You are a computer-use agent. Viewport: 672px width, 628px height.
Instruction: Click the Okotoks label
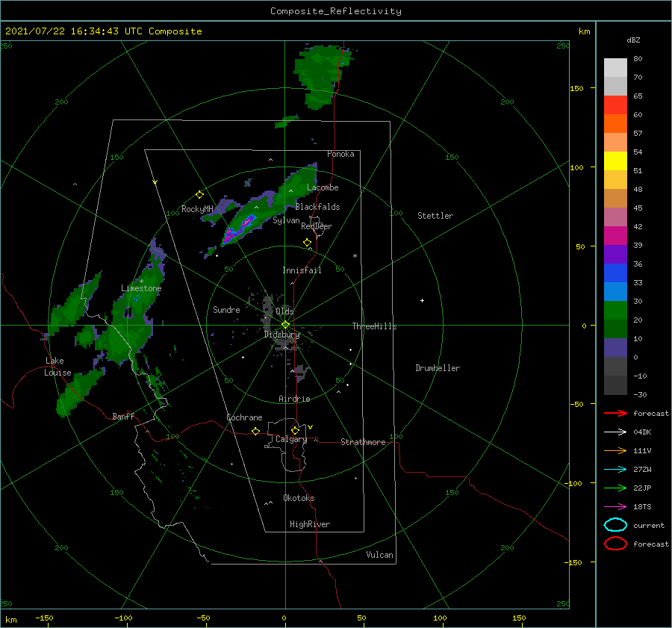coord(299,498)
